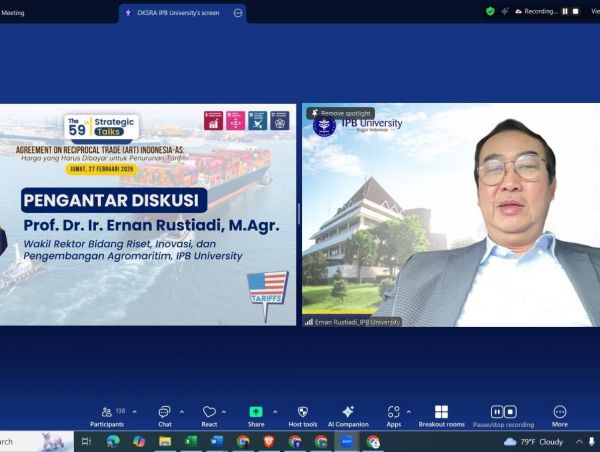Open the View menu at top right
This screenshot has width=600, height=452.
(x=595, y=11)
